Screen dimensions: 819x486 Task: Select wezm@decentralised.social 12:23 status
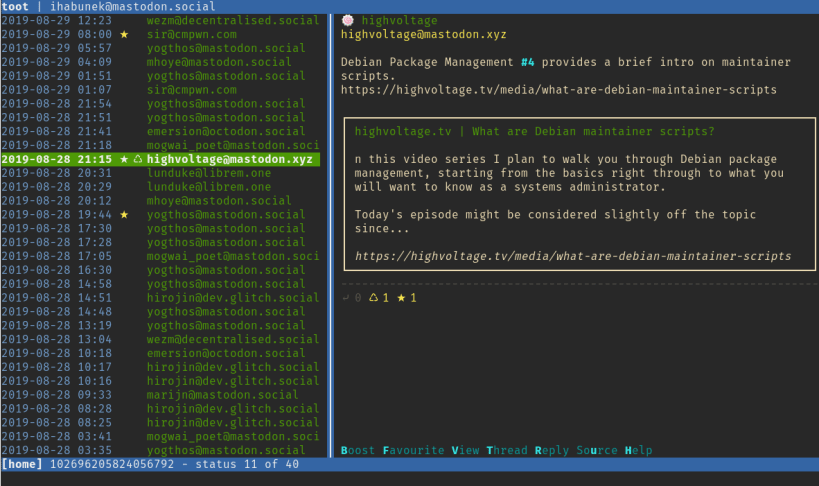coord(160,20)
